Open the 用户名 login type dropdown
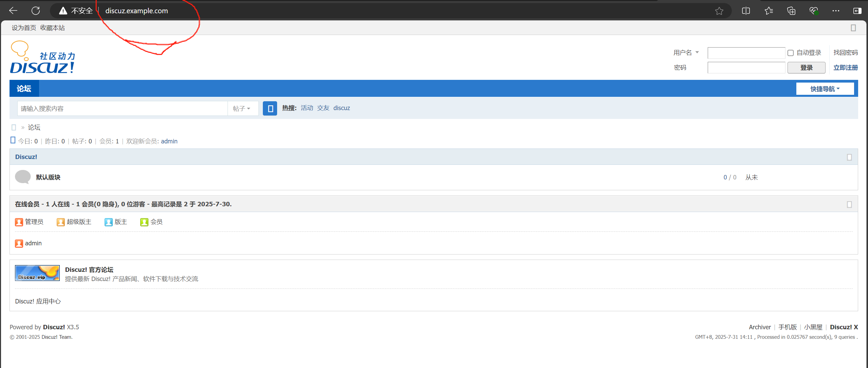Viewport: 868px width, 368px height. click(x=686, y=53)
